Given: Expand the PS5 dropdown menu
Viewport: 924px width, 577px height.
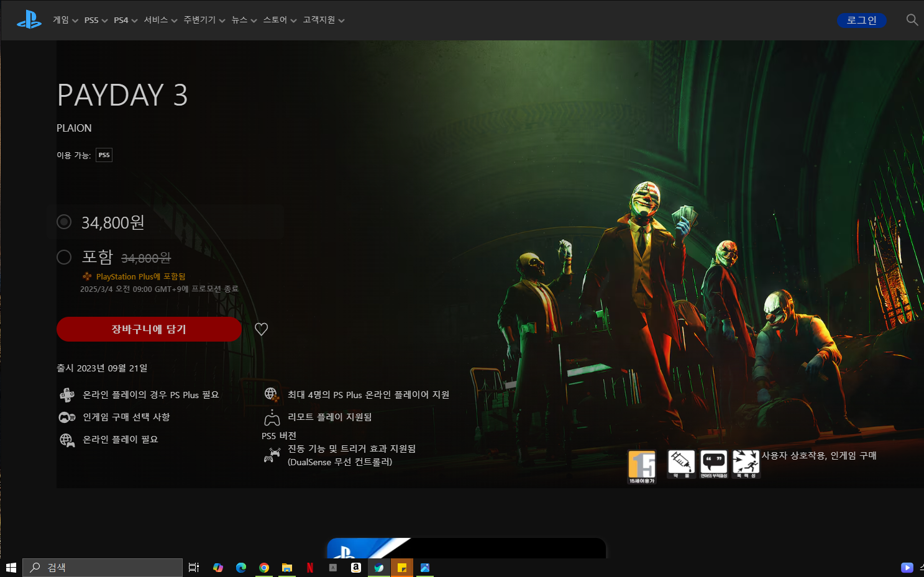Looking at the screenshot, I should (96, 20).
